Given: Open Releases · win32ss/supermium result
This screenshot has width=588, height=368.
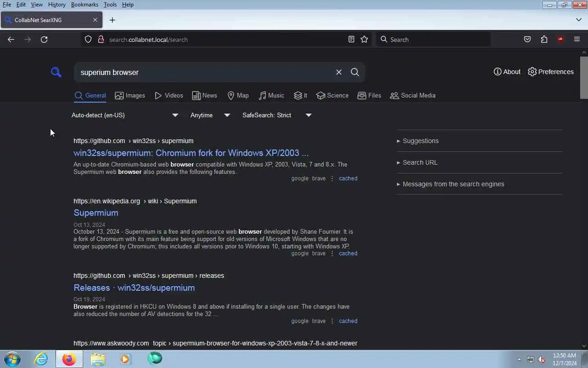Looking at the screenshot, I should (x=134, y=287).
